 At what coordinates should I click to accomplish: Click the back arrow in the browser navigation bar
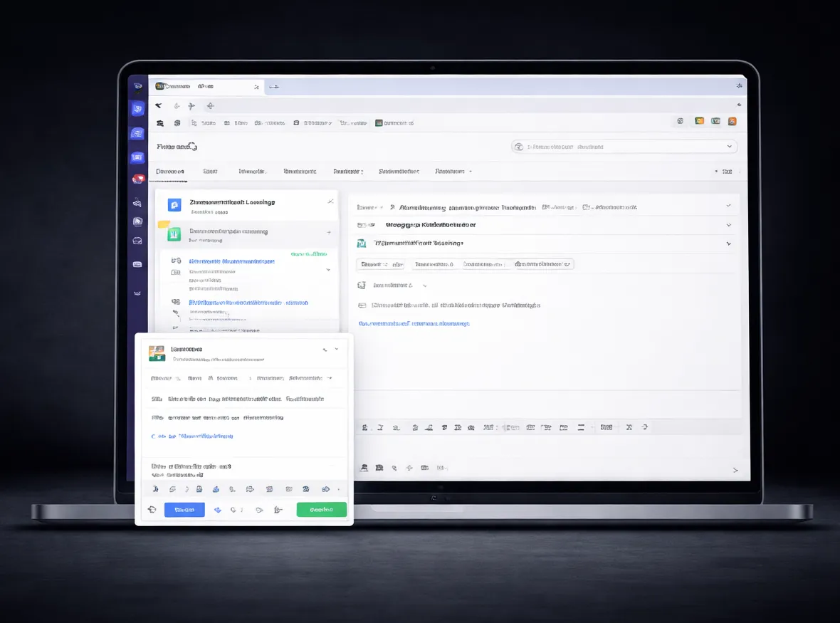pos(159,105)
